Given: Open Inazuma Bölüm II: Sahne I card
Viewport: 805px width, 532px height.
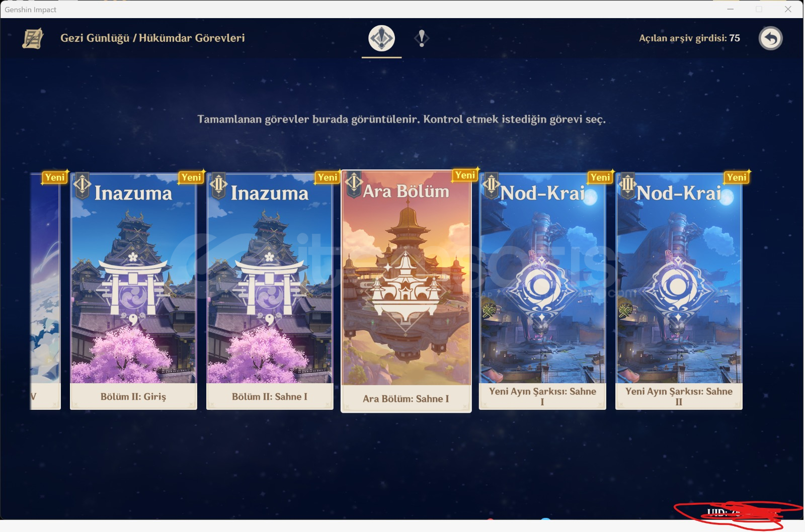Looking at the screenshot, I should 270,291.
